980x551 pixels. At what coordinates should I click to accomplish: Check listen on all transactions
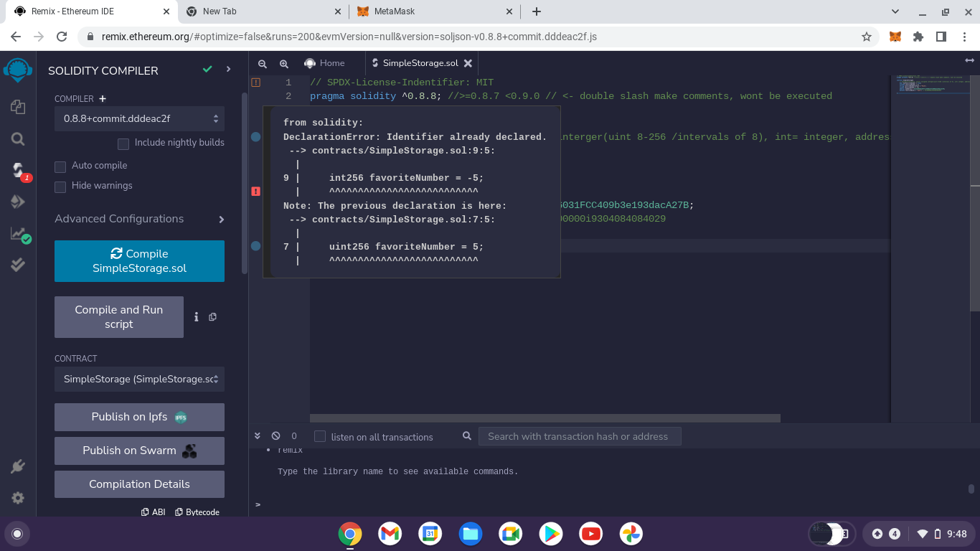320,436
